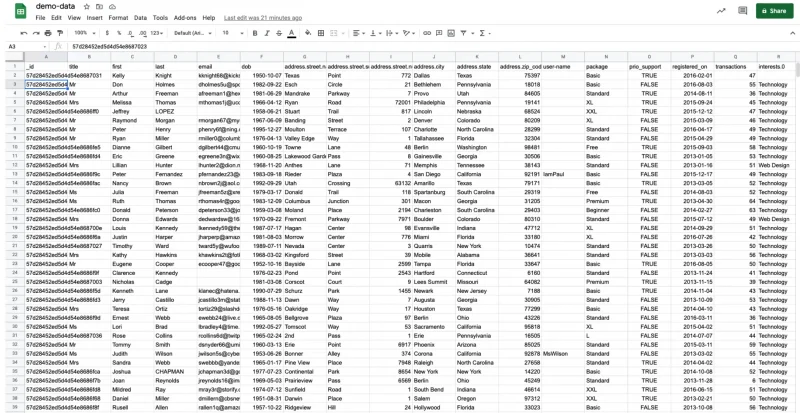Click the demo-data document title
The height and width of the screenshot is (413, 800).
(55, 7)
